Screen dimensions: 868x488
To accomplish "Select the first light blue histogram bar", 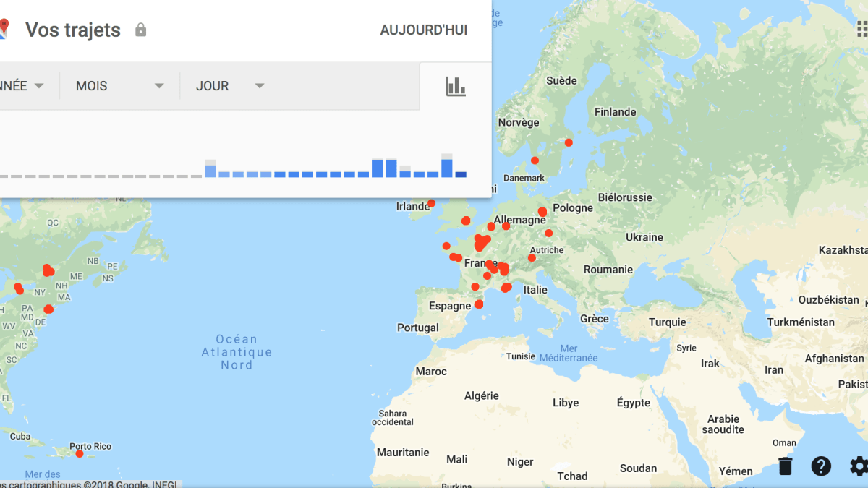I will click(x=210, y=171).
